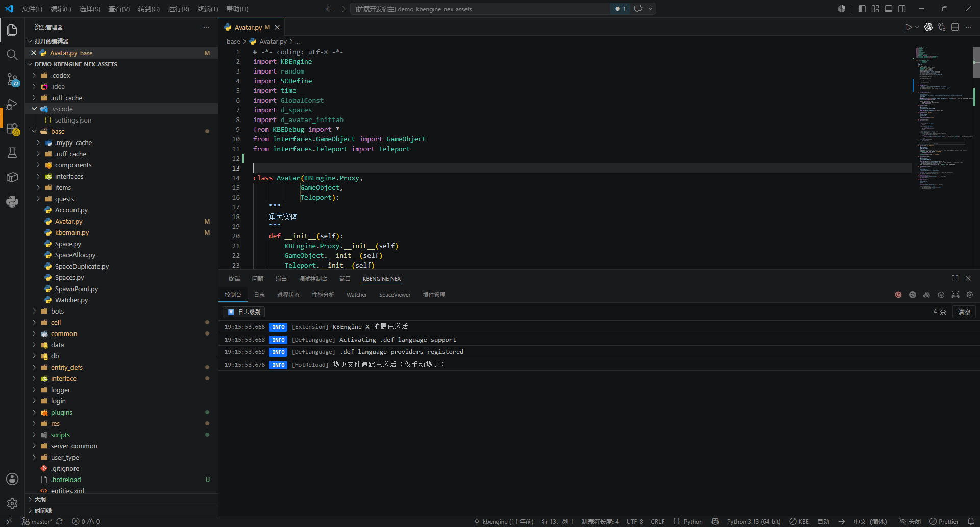The image size is (980, 527).
Task: Click the stacked cubes icon in KBEngine panel
Action: point(927,295)
